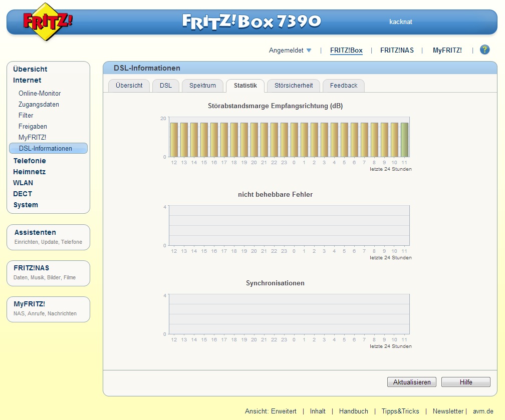This screenshot has height=420, width=505.
Task: Switch to the Übersicht tab in DSL-Informationen
Action: pyautogui.click(x=129, y=86)
